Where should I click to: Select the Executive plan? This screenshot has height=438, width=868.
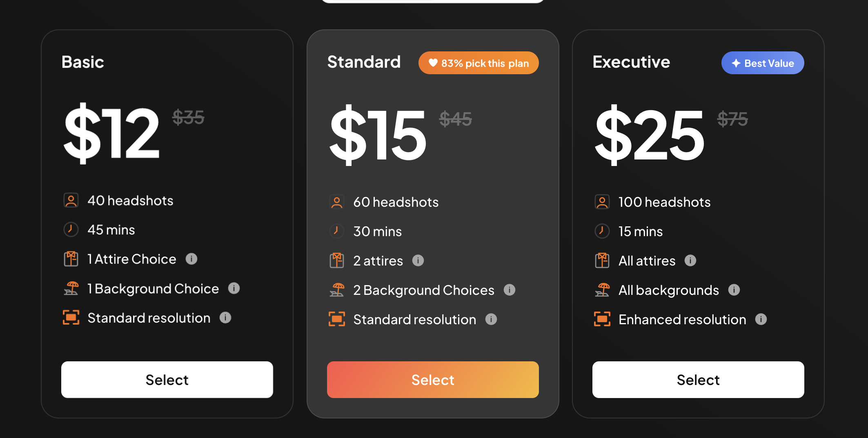point(698,380)
